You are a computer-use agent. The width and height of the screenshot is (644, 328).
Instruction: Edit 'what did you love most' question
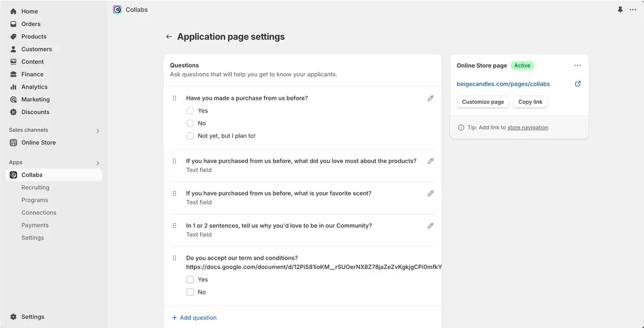[430, 161]
